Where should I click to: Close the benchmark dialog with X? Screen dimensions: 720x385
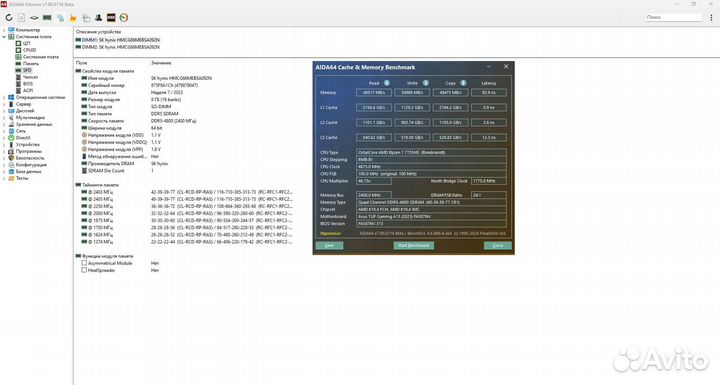pyautogui.click(x=506, y=67)
